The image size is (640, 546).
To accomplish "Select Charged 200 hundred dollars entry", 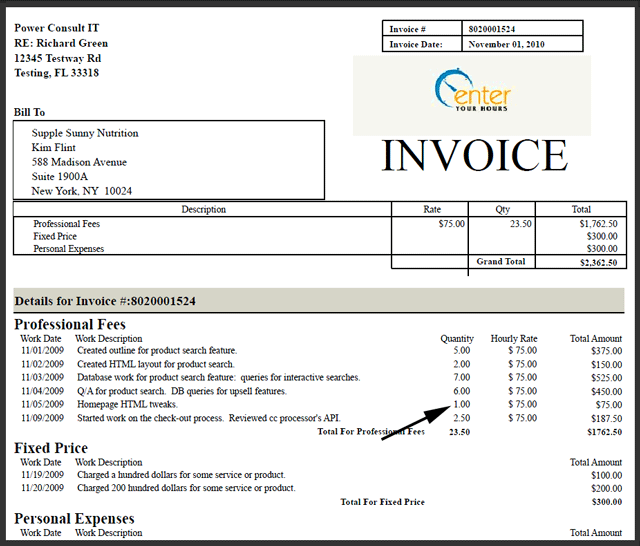I will point(186,488).
